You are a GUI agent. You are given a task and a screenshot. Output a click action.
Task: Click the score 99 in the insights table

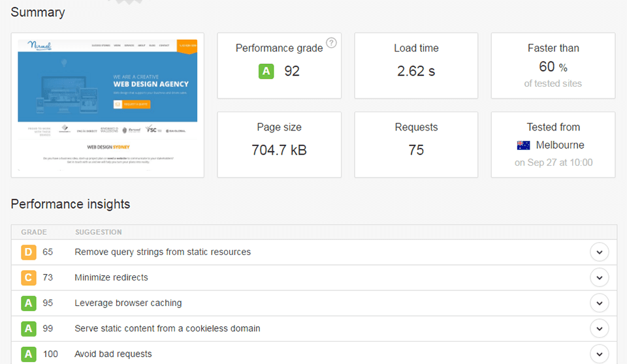coord(48,329)
